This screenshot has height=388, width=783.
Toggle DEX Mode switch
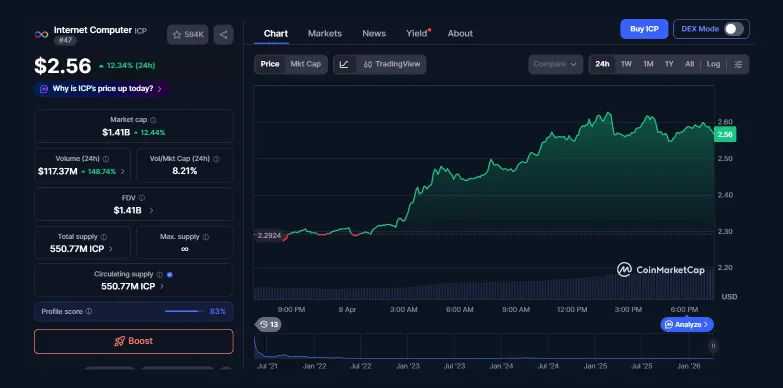pyautogui.click(x=734, y=29)
